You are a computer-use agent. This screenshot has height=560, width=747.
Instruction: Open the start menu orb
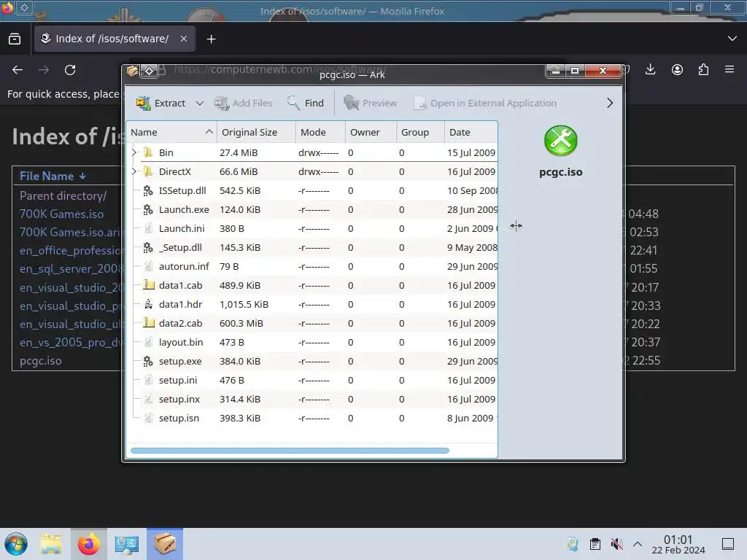tap(16, 544)
